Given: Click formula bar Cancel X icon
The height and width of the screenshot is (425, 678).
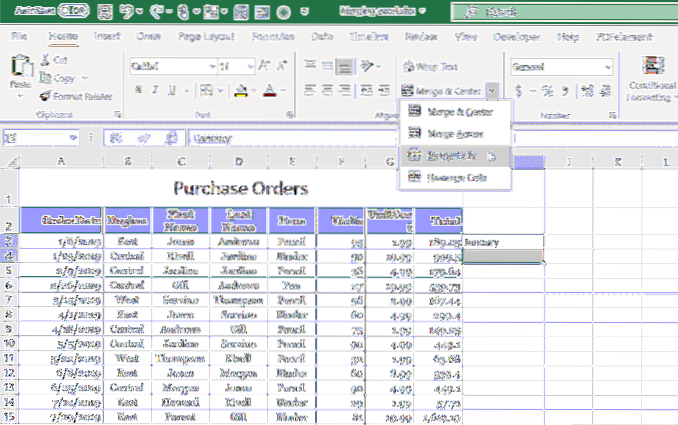Looking at the screenshot, I should click(x=115, y=138).
